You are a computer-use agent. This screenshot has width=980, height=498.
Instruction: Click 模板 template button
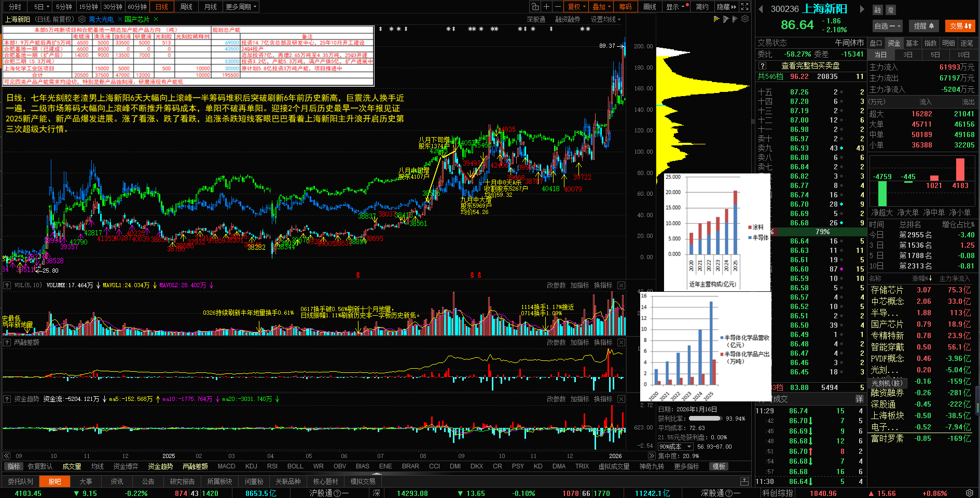[719, 466]
